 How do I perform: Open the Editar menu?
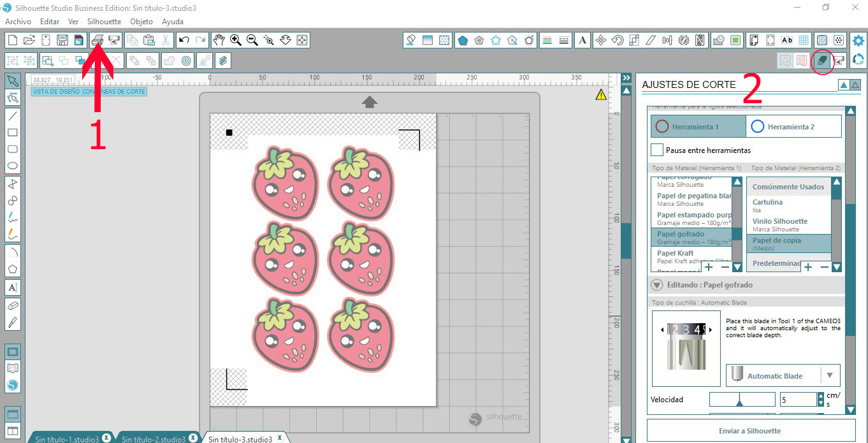coord(50,21)
